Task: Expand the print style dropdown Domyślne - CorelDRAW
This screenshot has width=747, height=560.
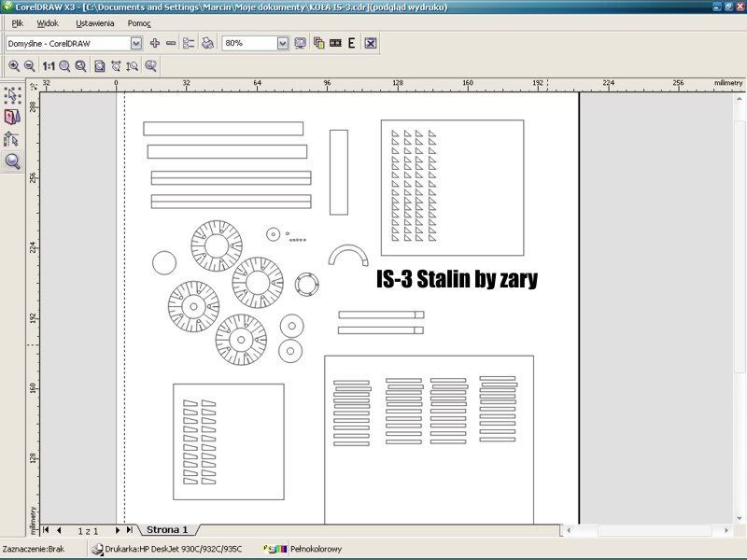Action: coord(136,43)
